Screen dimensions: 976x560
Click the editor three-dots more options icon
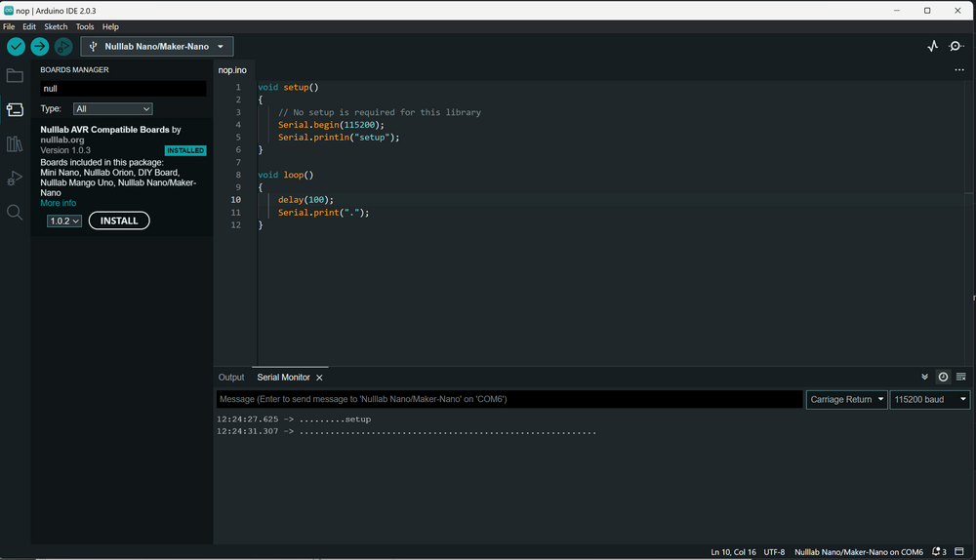point(959,69)
